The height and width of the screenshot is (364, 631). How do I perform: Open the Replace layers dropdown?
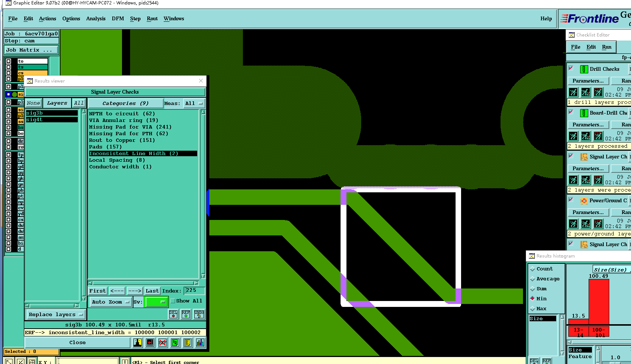(56, 315)
